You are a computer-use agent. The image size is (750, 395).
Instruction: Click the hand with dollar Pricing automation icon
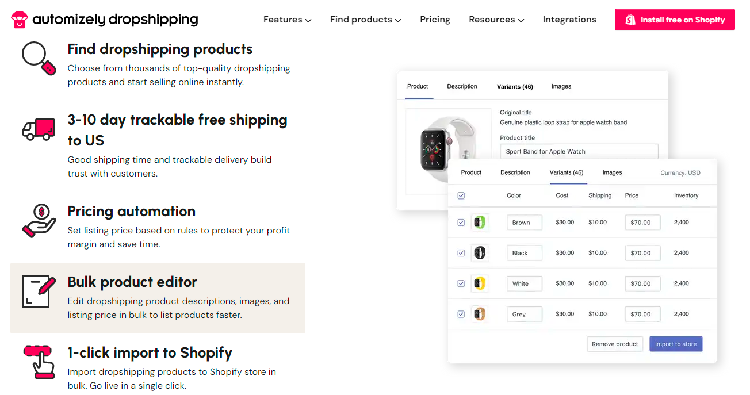point(39,220)
